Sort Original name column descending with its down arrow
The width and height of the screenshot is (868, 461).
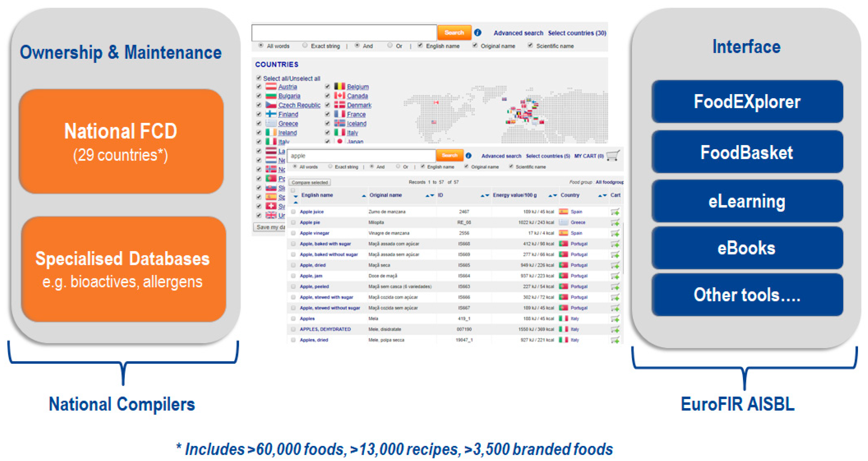click(x=432, y=196)
